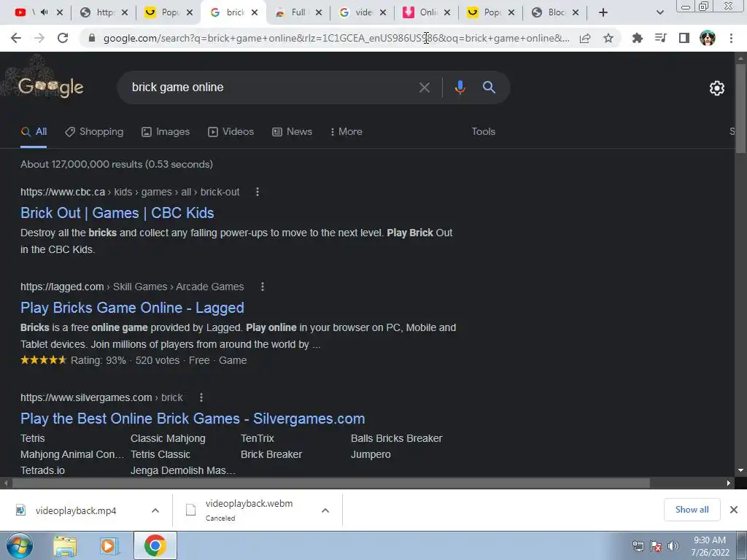Open media player from taskbar

pyautogui.click(x=109, y=546)
